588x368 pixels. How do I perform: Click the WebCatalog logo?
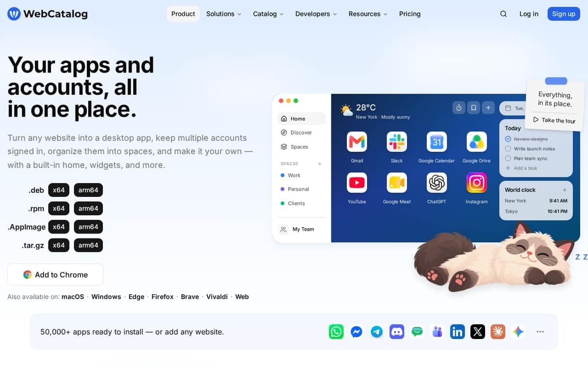[48, 14]
